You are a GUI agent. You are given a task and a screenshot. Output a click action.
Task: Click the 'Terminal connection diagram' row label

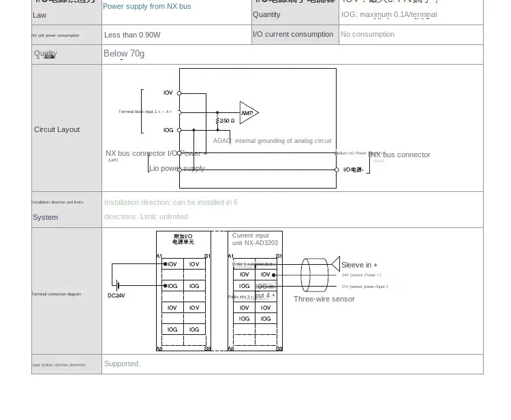(57, 294)
